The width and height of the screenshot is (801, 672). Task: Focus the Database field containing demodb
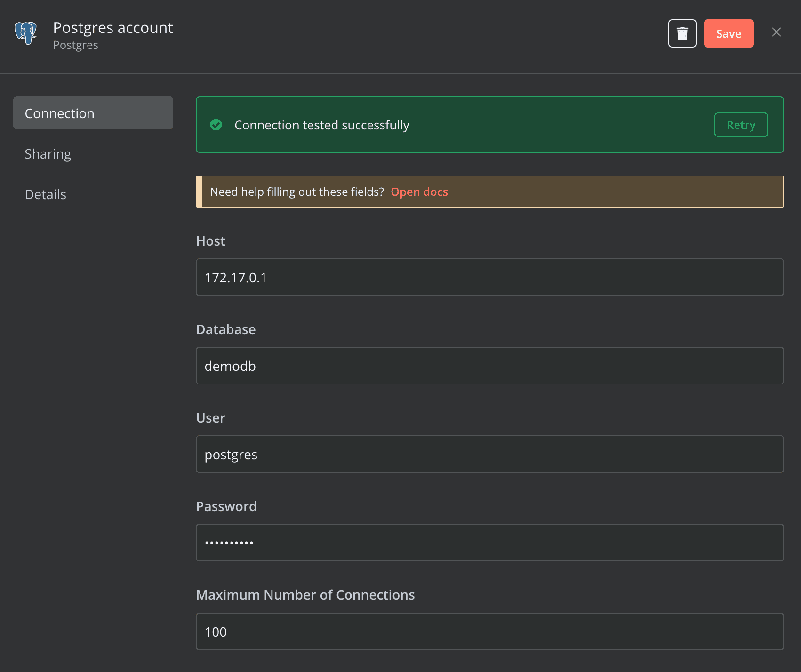click(x=489, y=366)
